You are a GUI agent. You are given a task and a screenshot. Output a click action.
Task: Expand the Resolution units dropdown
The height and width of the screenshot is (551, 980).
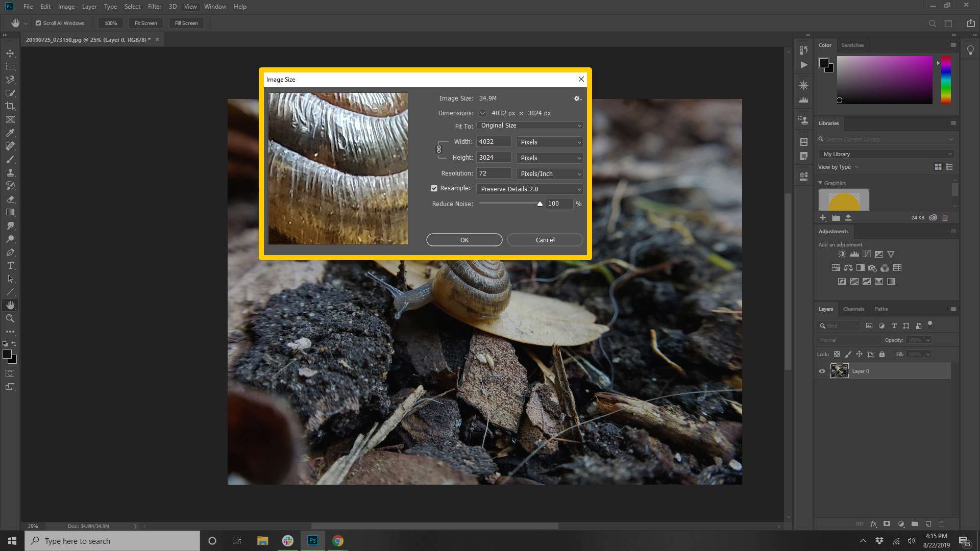(x=578, y=173)
